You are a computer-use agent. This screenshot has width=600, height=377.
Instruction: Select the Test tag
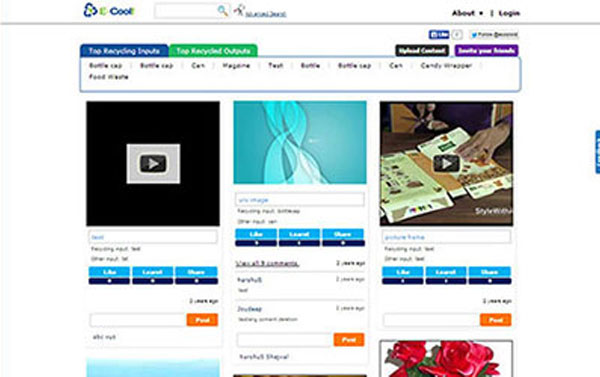[276, 66]
